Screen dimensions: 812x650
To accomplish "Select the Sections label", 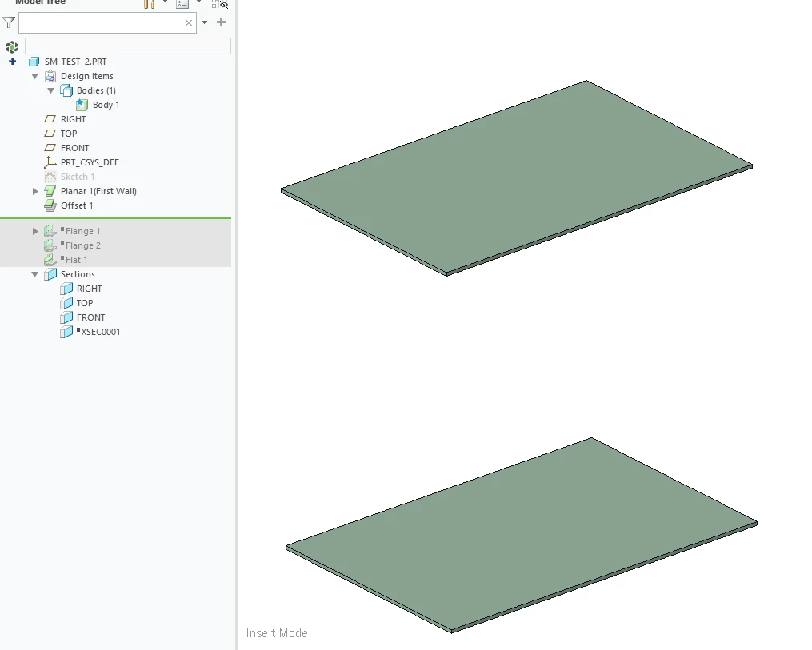I will pyautogui.click(x=78, y=274).
